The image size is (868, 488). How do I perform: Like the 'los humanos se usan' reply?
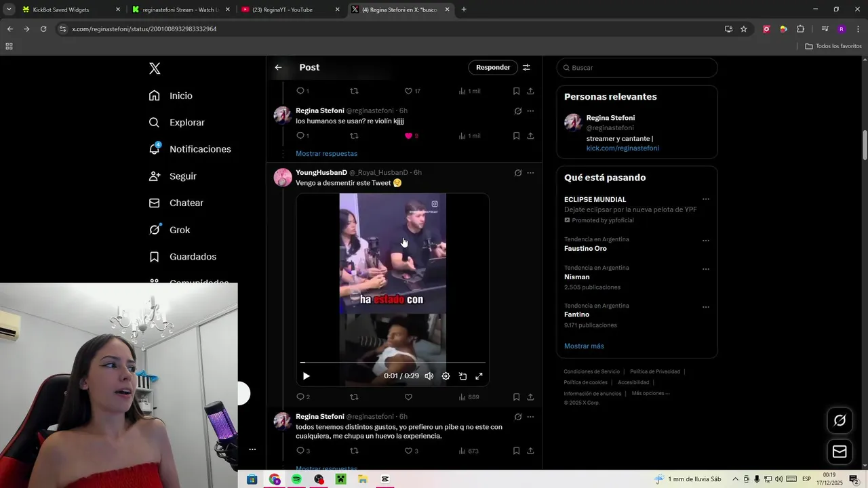[x=409, y=136]
